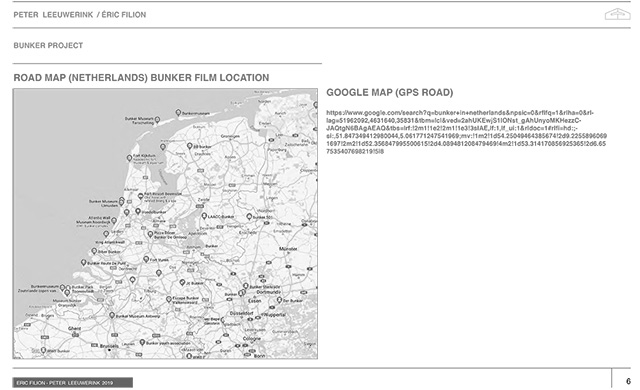Click the 'BUNKER PROJECT' heading text

(x=48, y=45)
